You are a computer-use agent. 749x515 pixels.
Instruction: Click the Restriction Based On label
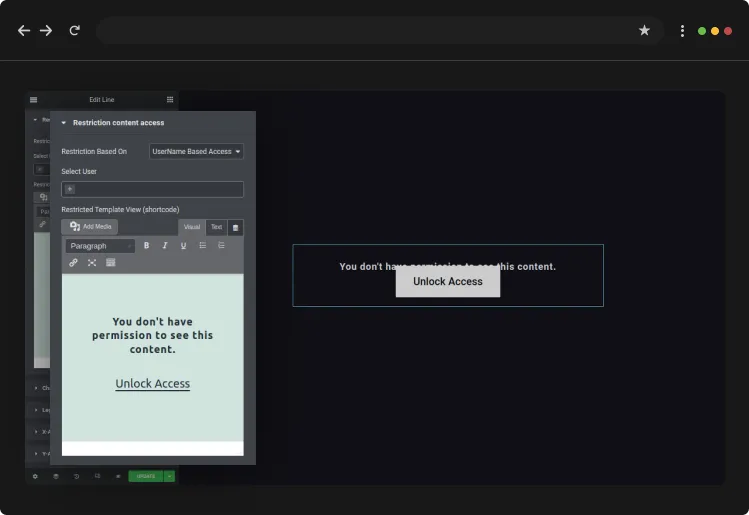click(x=94, y=151)
